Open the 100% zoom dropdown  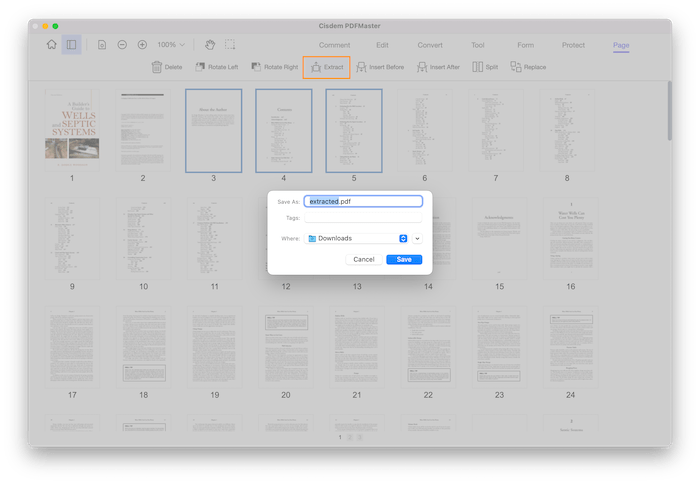(x=171, y=45)
